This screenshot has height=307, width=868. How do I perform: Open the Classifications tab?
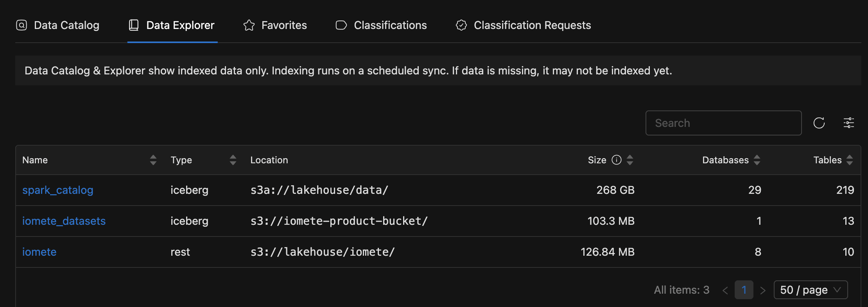[x=381, y=25]
